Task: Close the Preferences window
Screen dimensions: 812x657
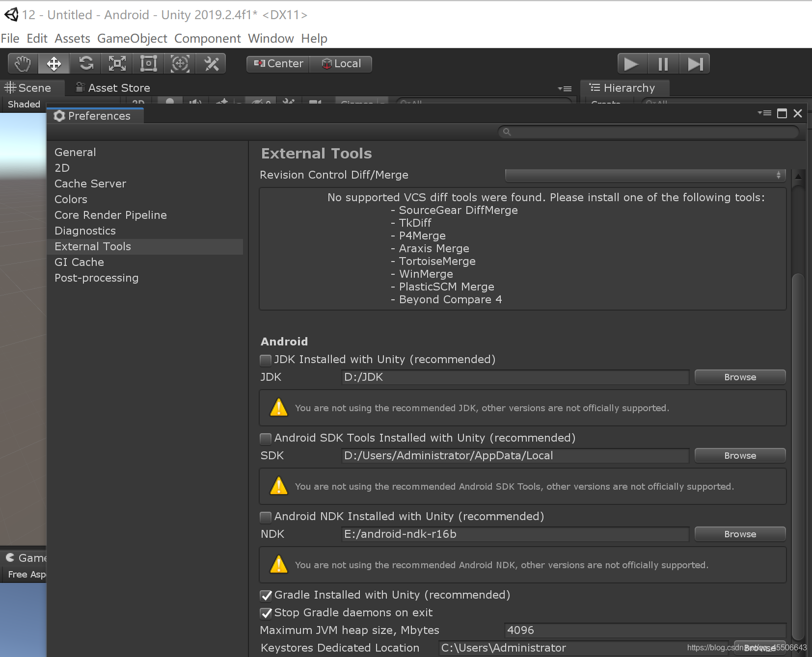Action: (x=798, y=113)
